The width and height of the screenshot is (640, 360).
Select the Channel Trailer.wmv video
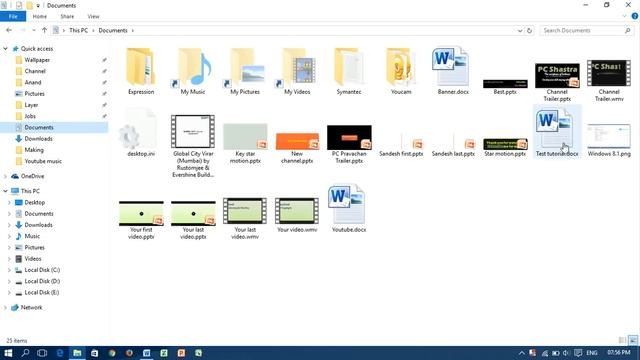[x=609, y=80]
